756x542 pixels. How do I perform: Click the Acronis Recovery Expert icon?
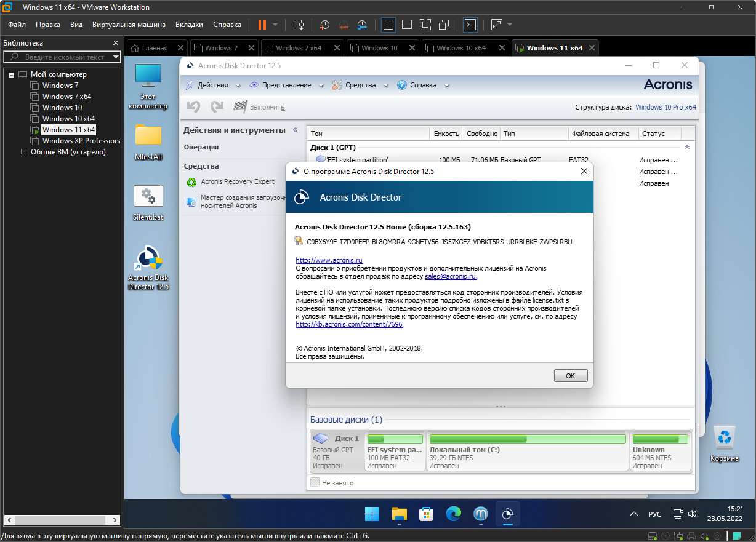(191, 182)
